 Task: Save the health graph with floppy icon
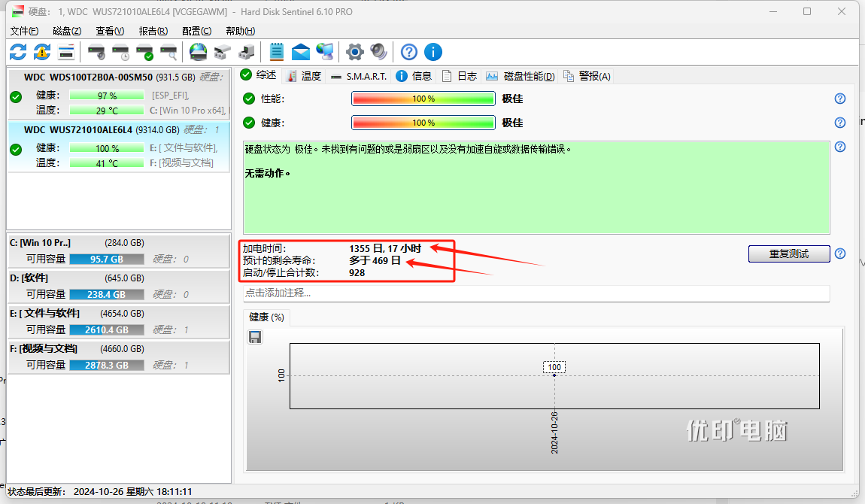pyautogui.click(x=255, y=337)
